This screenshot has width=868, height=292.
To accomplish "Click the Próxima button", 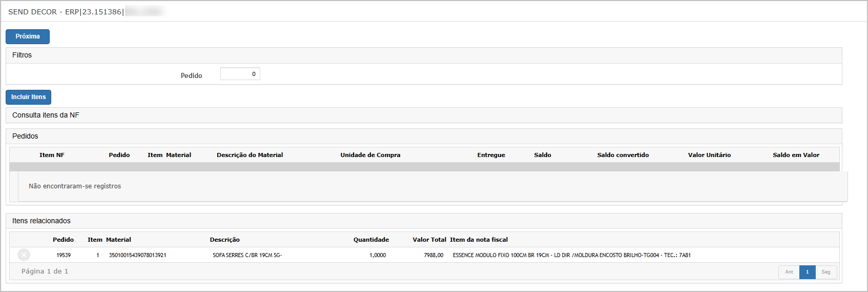I will click(28, 36).
